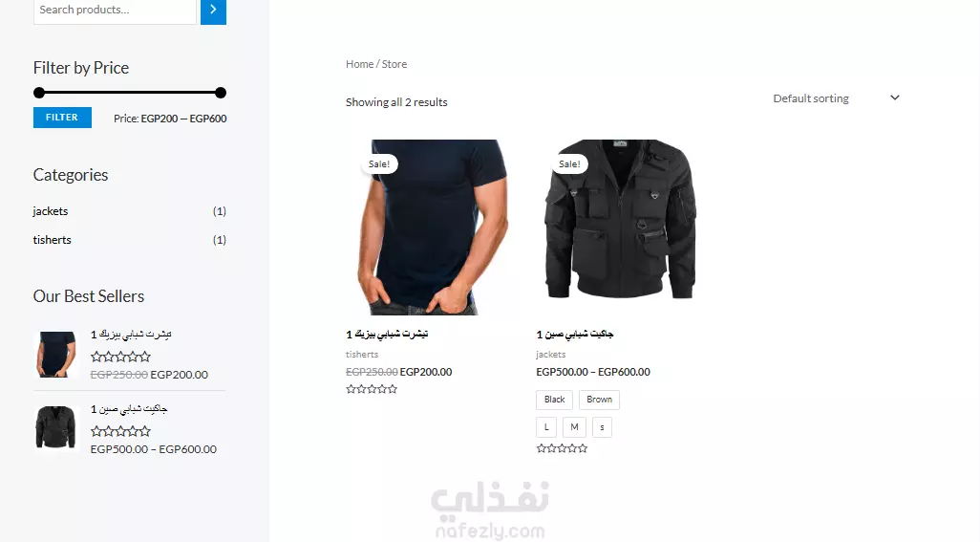The width and height of the screenshot is (980, 542).
Task: Choose size M for the jacket
Action: pyautogui.click(x=574, y=427)
